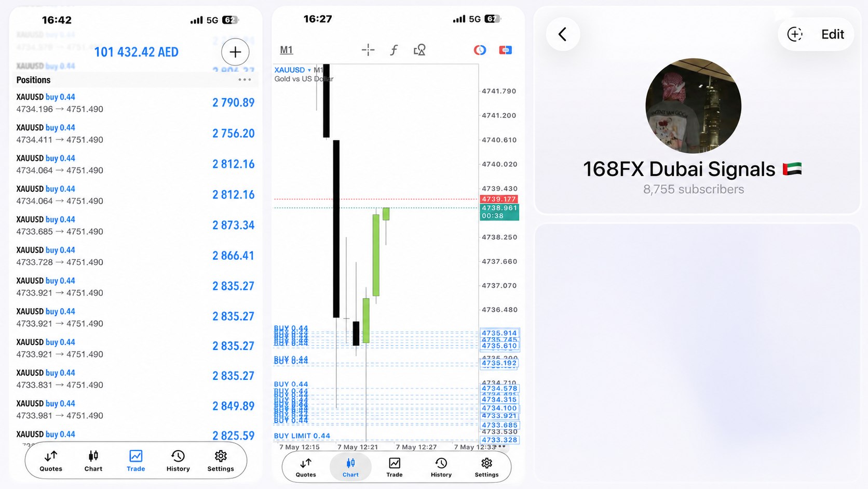Open the Quotes tab in the left phone
Image resolution: width=868 pixels, height=489 pixels.
click(51, 461)
